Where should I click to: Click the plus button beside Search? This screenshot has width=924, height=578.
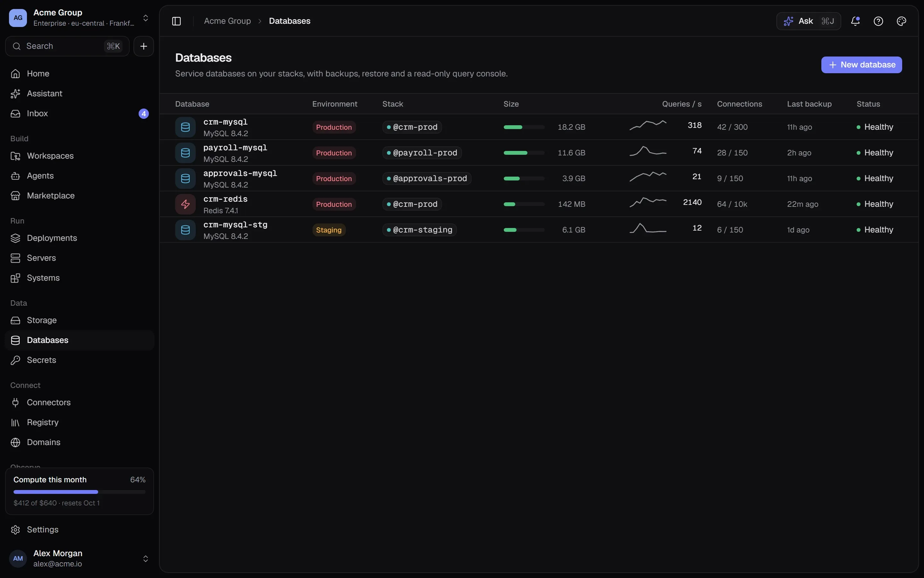tap(143, 46)
